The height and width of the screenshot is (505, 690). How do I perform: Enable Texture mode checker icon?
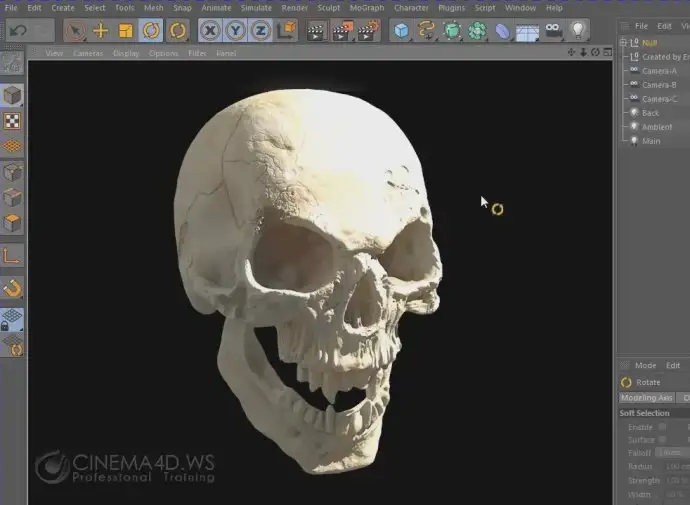pyautogui.click(x=12, y=121)
